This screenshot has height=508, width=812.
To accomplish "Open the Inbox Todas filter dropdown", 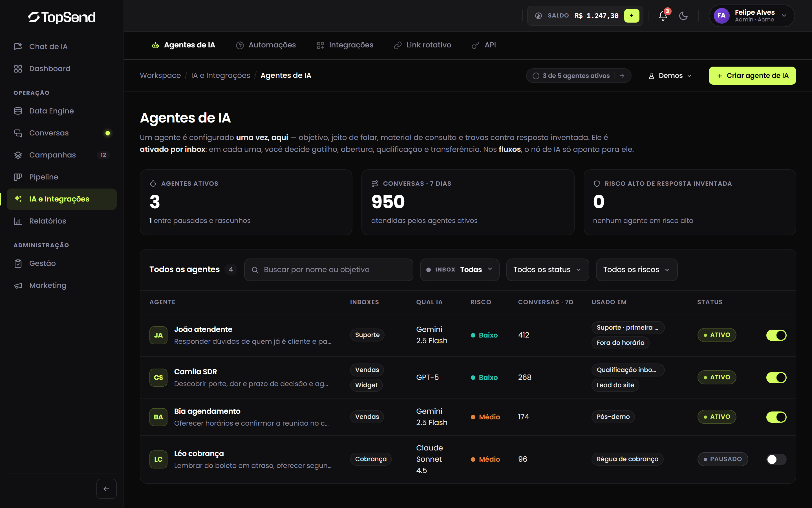I will (x=459, y=270).
